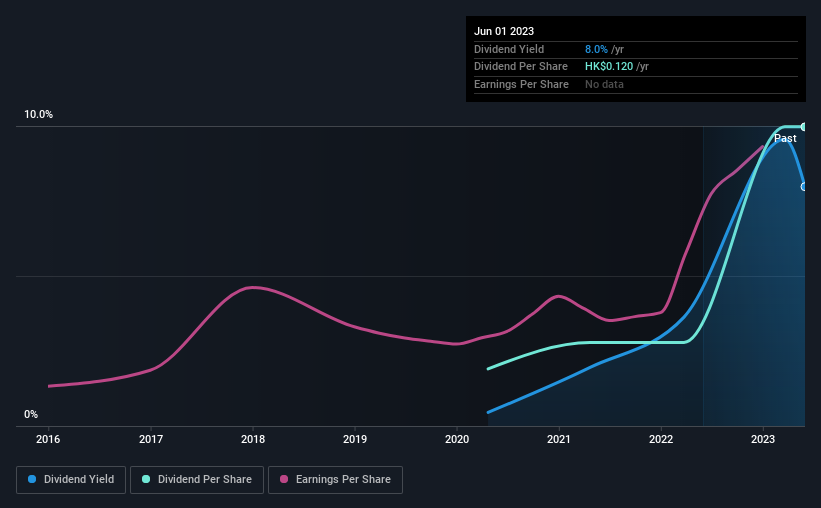Toggle the Earnings Per Share legend series
This screenshot has height=508, width=821.
pos(336,479)
